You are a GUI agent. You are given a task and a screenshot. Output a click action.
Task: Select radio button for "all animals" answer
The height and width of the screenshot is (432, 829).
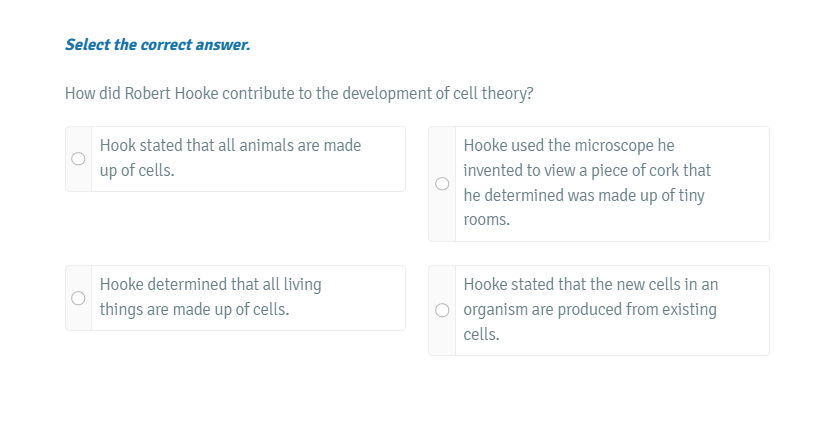78,159
